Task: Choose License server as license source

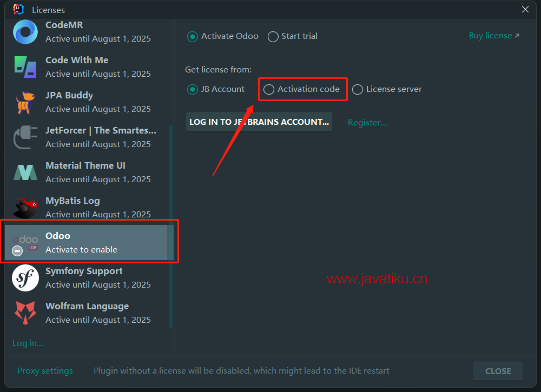Action: pyautogui.click(x=387, y=89)
